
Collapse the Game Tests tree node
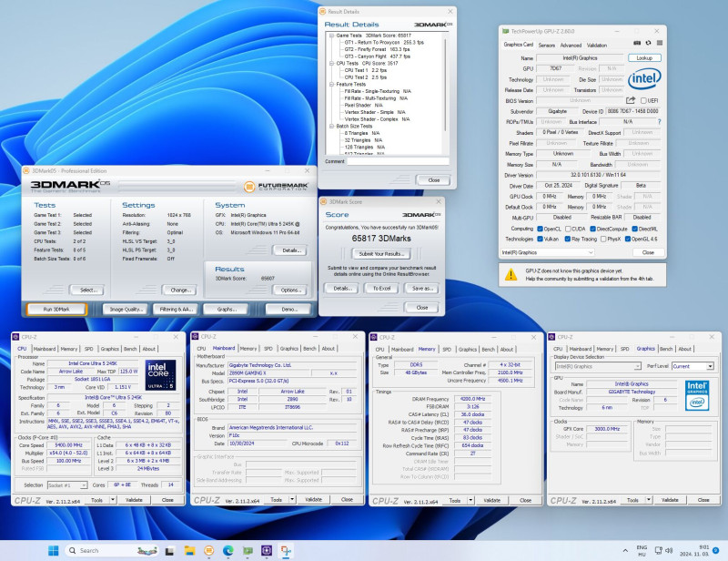(x=331, y=36)
